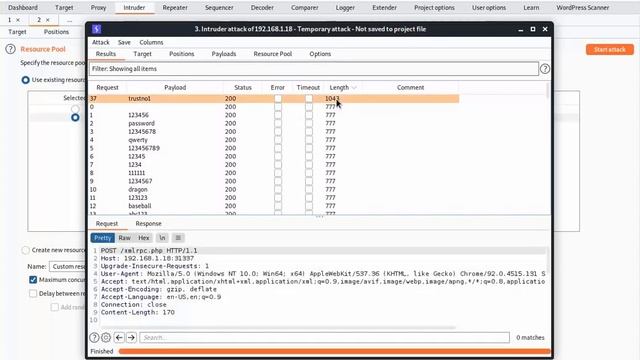Open WordPress Scanner tab in main window
Screen dimensions: 640x360
tap(582, 7)
